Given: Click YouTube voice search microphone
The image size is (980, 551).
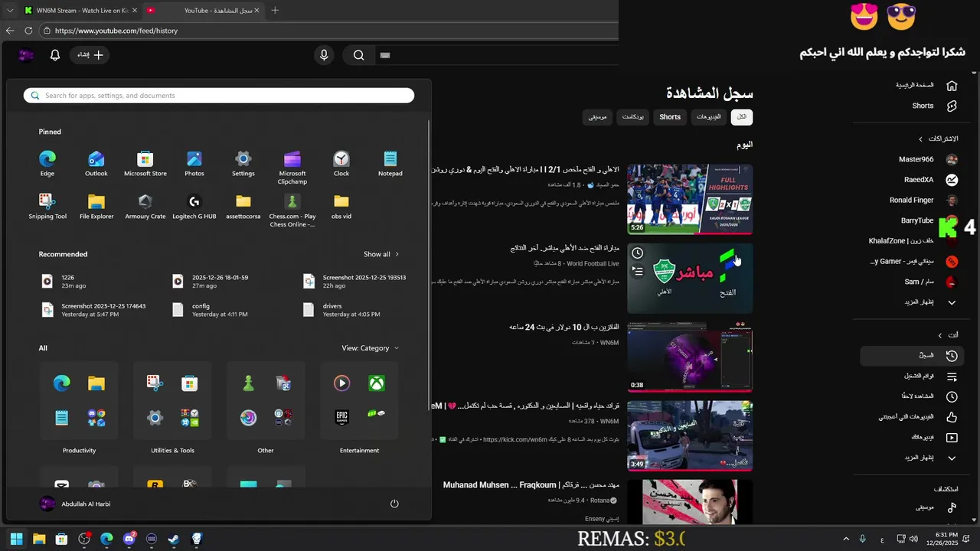Looking at the screenshot, I should tap(324, 55).
